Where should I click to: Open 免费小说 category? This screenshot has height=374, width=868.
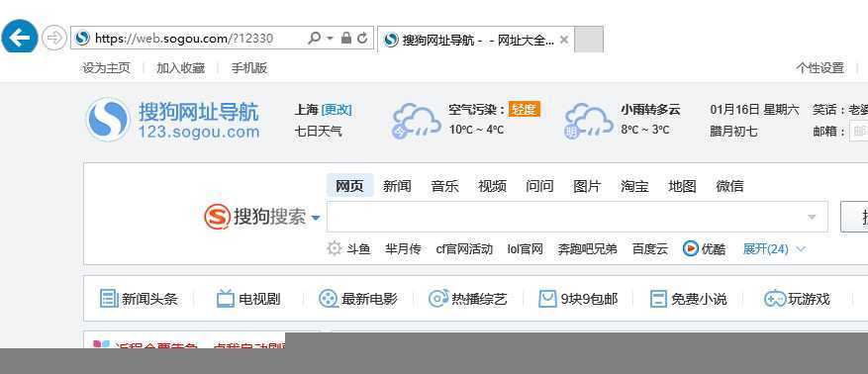pyautogui.click(x=688, y=300)
